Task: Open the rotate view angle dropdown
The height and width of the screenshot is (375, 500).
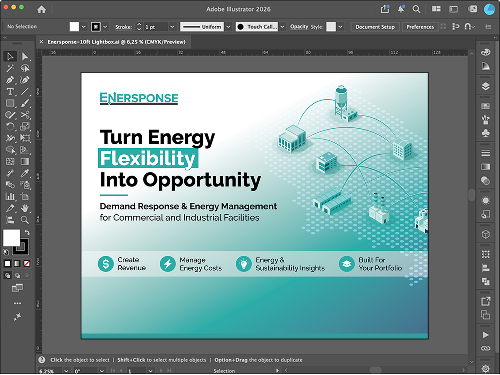Action: [x=102, y=371]
